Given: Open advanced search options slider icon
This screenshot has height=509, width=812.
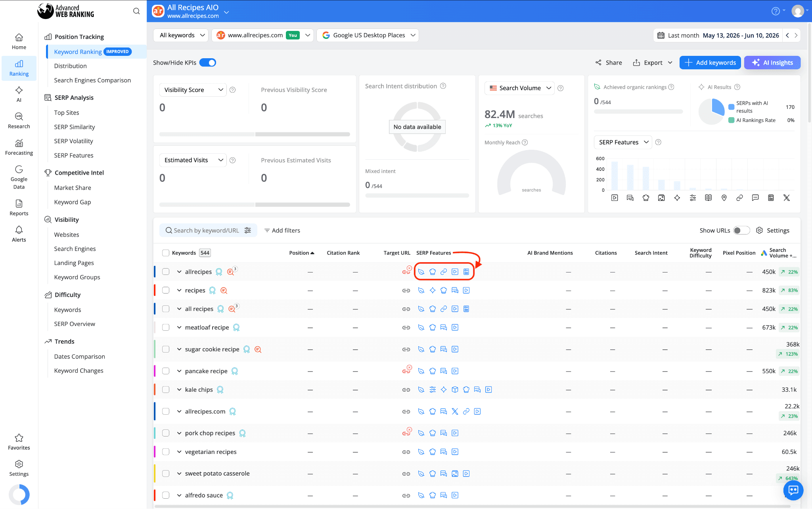Looking at the screenshot, I should tap(248, 230).
